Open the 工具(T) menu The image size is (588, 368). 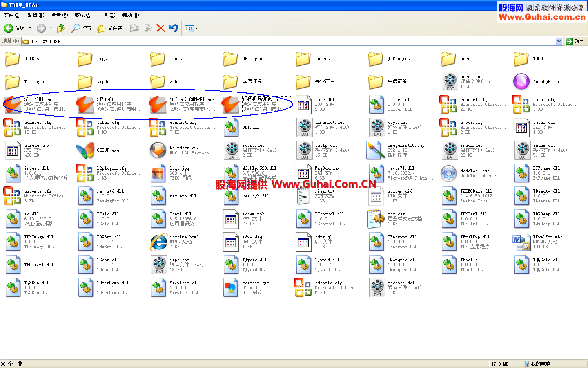107,15
